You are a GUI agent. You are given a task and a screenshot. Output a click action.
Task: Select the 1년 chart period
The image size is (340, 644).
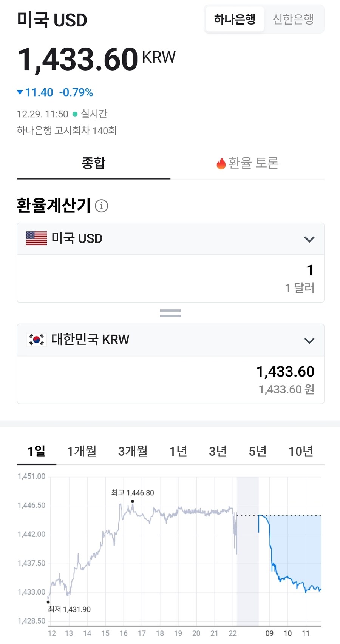pyautogui.click(x=178, y=451)
